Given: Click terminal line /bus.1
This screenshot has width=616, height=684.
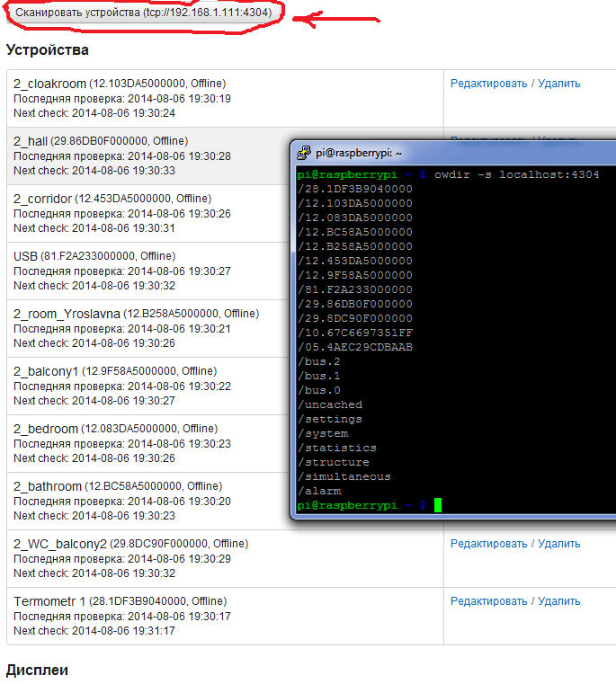Looking at the screenshot, I should click(319, 376).
